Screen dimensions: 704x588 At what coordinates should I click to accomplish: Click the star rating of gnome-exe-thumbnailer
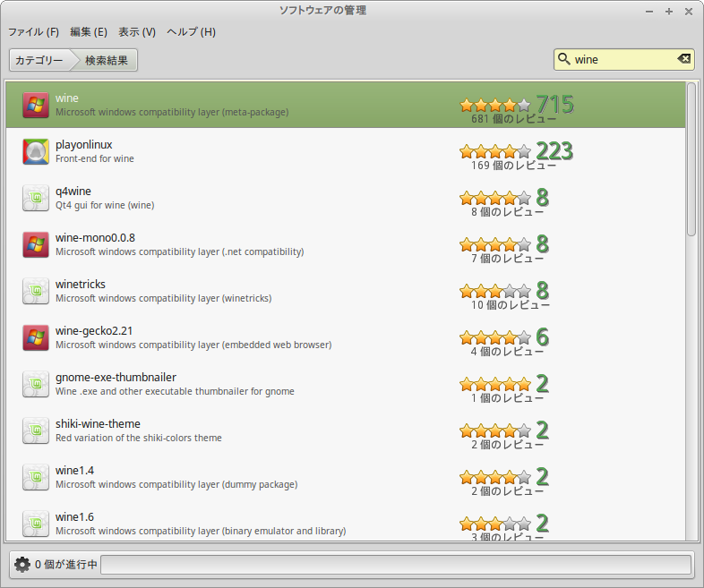pos(495,384)
